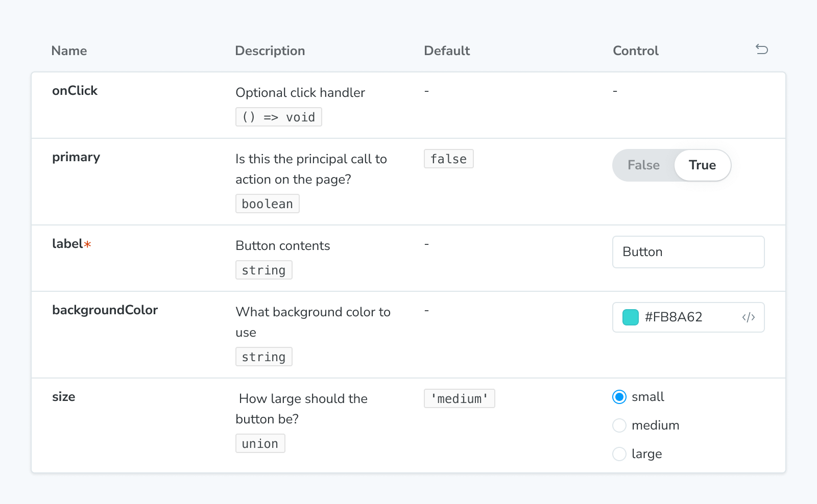
Task: Click the required asterisk next to label
Action: [88, 244]
